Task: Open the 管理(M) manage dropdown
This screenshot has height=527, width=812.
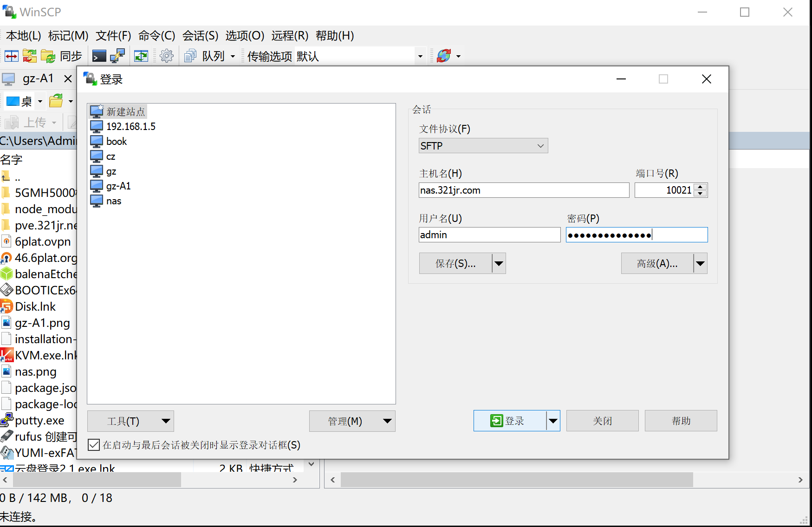Action: coord(352,421)
